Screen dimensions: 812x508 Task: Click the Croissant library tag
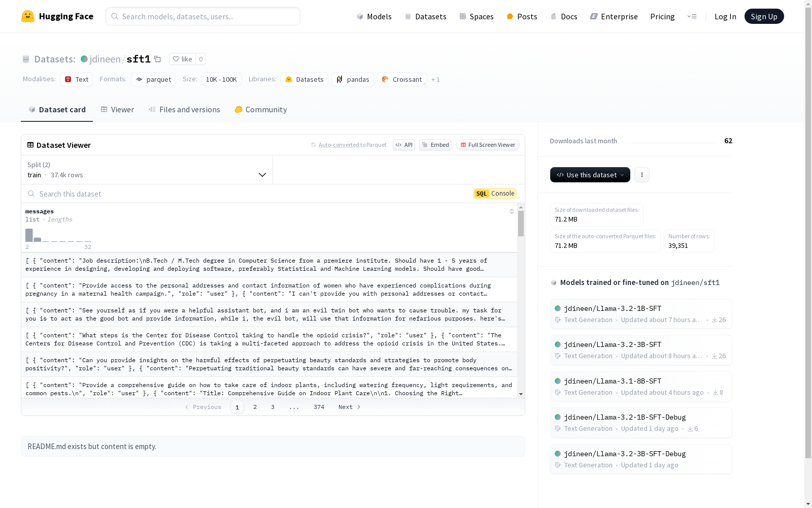click(402, 79)
